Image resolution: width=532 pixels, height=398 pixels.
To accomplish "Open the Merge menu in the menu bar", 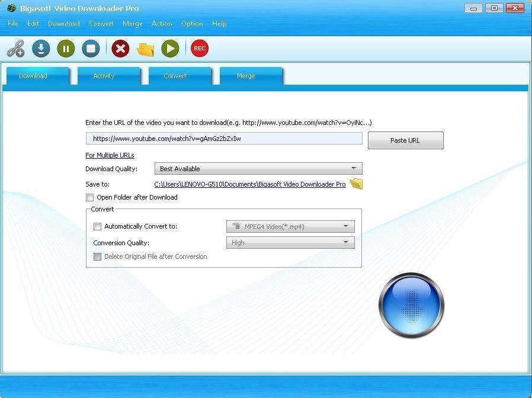I will point(133,24).
